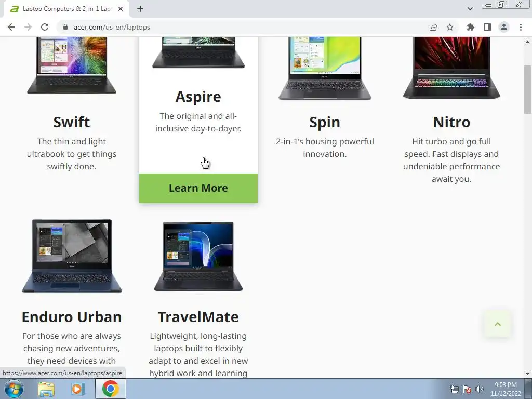Open Chrome profile avatar menu
The height and width of the screenshot is (399, 532).
(x=504, y=27)
